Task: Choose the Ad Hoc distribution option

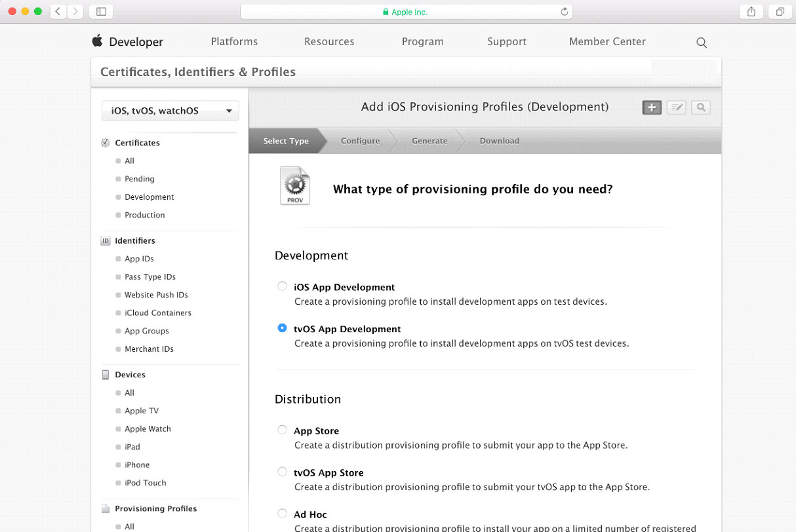Action: coord(282,514)
